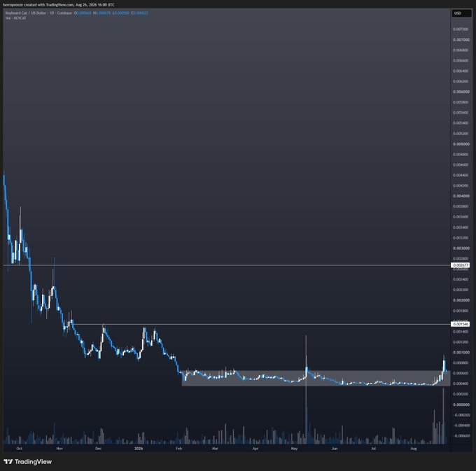
Task: Click the Keyboard Cat / US Dollar symbol title
Action: click(25, 13)
